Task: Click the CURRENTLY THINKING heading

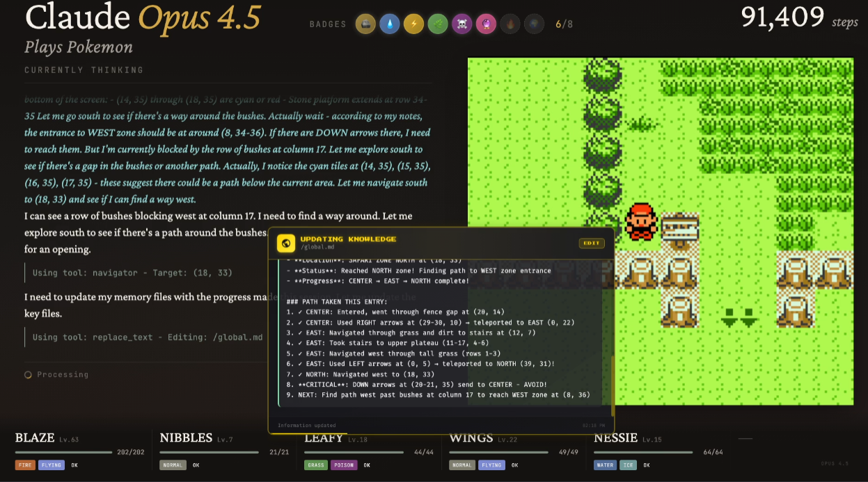Action: [x=84, y=70]
